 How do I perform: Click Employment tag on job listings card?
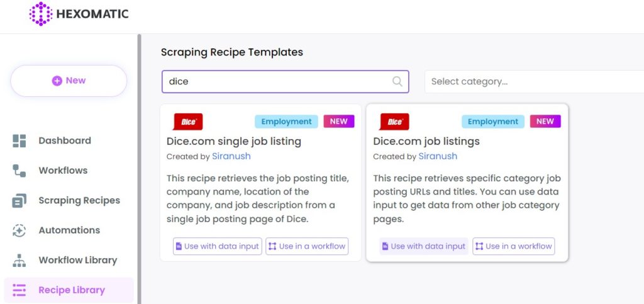pyautogui.click(x=493, y=121)
